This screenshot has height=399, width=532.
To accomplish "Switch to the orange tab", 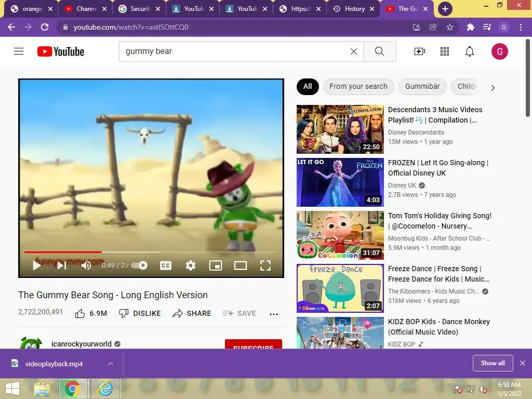I will [x=31, y=9].
